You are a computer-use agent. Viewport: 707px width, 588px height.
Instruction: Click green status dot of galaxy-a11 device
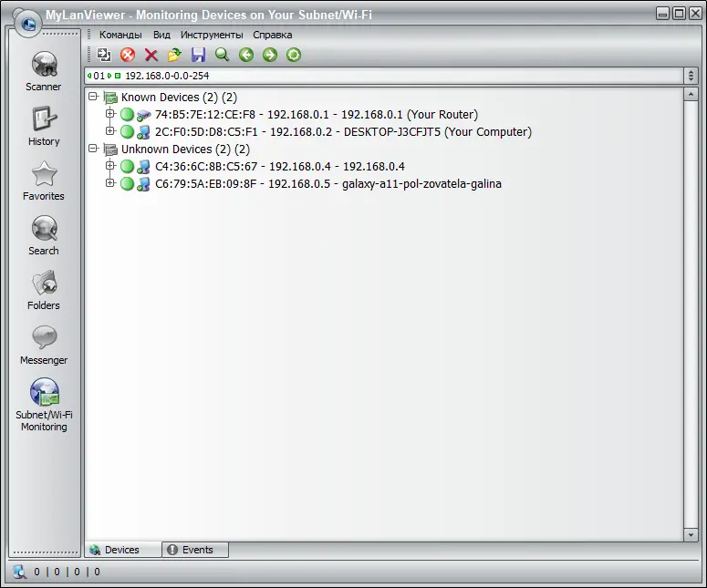coord(127,184)
